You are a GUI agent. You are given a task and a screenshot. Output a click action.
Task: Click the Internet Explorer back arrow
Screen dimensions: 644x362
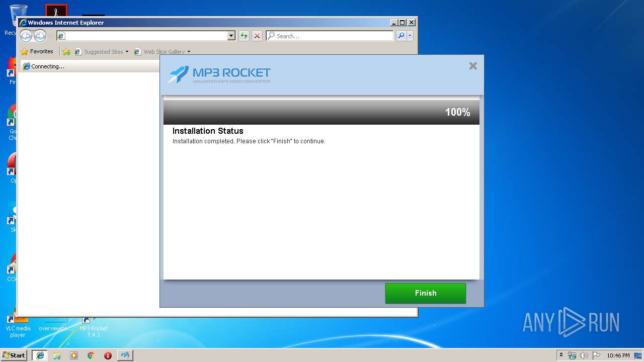tap(26, 36)
